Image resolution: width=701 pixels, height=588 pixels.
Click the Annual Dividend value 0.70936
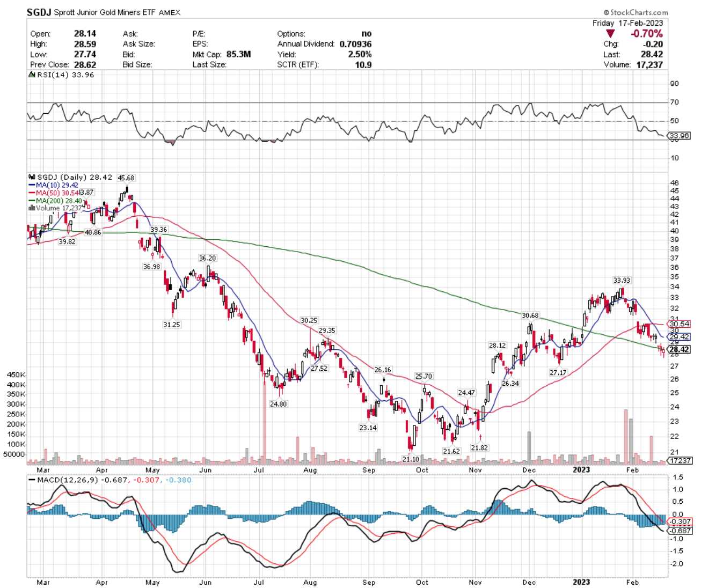pos(355,44)
